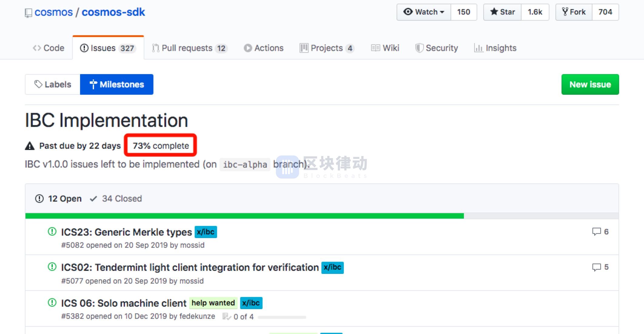Image resolution: width=644 pixels, height=334 pixels.
Task: View the 150 watchers count
Action: tap(464, 12)
